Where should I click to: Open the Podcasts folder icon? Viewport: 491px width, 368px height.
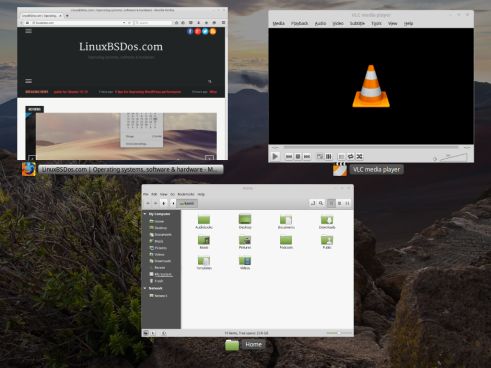286,242
